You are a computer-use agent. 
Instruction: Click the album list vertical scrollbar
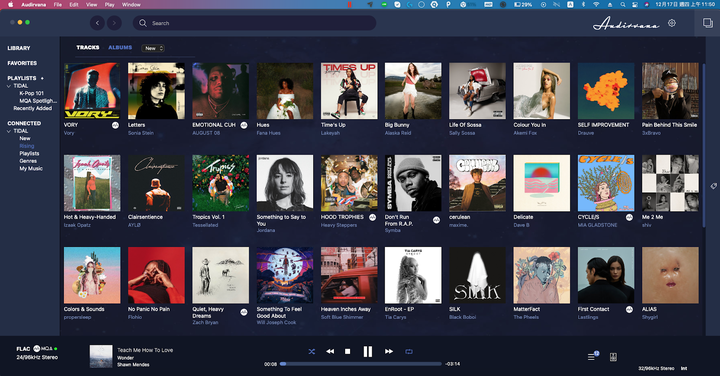pos(703,145)
